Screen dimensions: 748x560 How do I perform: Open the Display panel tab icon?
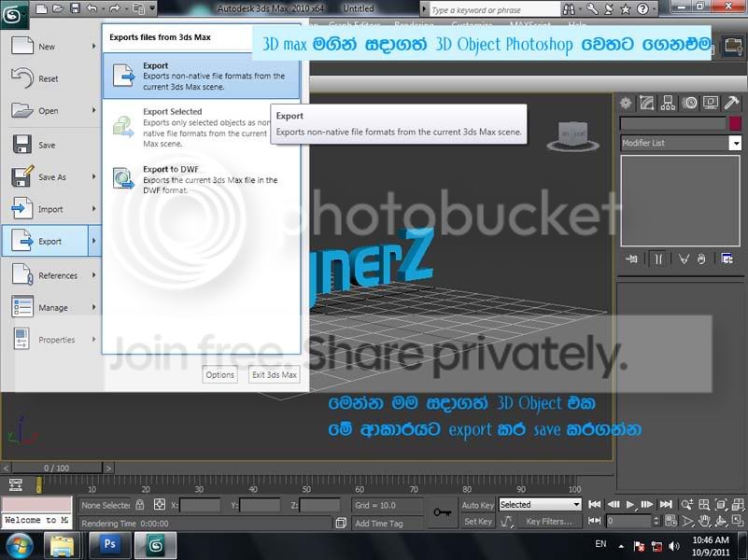[711, 103]
